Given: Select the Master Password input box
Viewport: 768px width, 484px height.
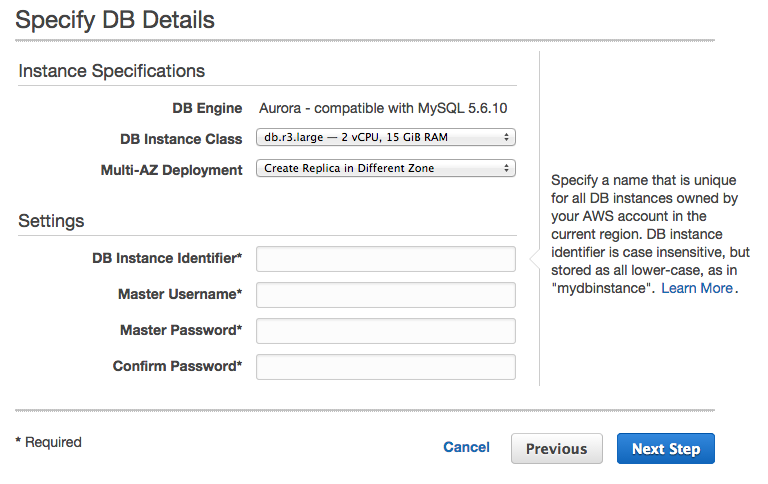Looking at the screenshot, I should [x=386, y=331].
